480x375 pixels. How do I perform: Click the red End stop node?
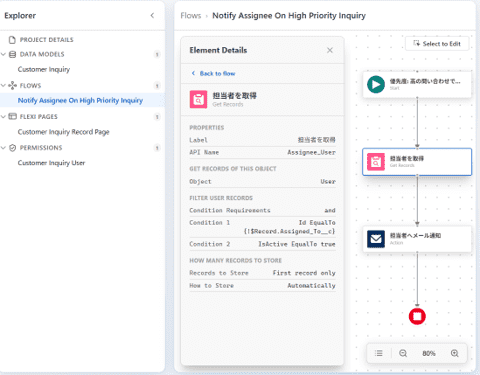417,316
